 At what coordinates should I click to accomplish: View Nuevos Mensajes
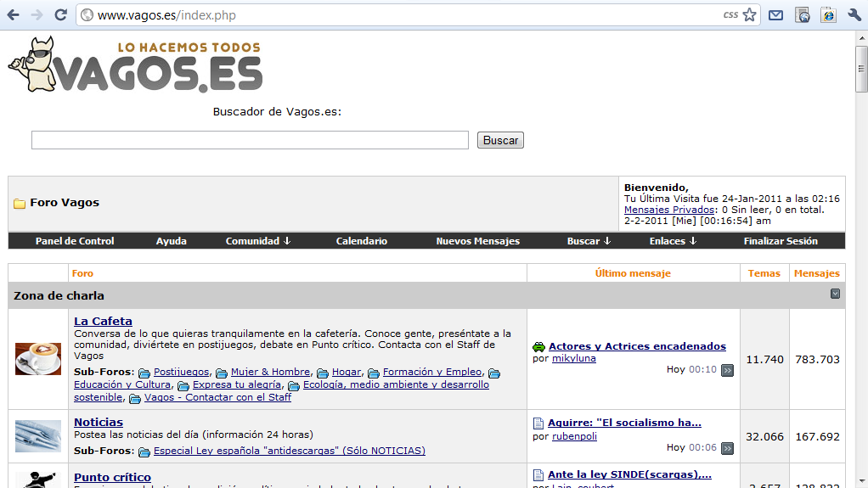coord(477,241)
